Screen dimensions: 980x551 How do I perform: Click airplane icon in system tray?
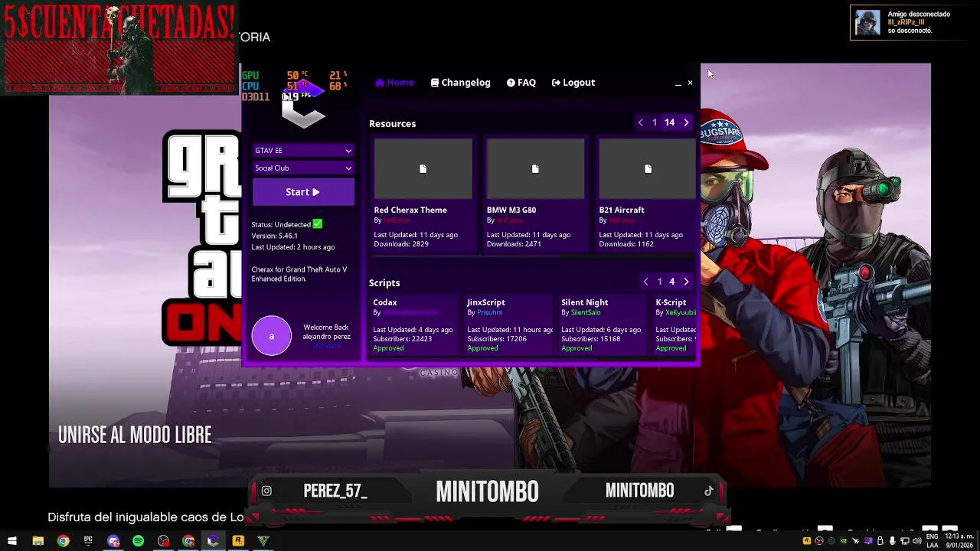coord(855,541)
